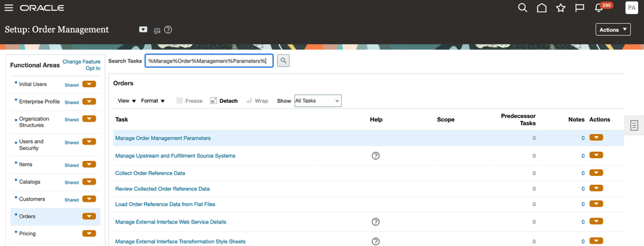
Task: Select the Initial Users functional area
Action: tap(33, 84)
